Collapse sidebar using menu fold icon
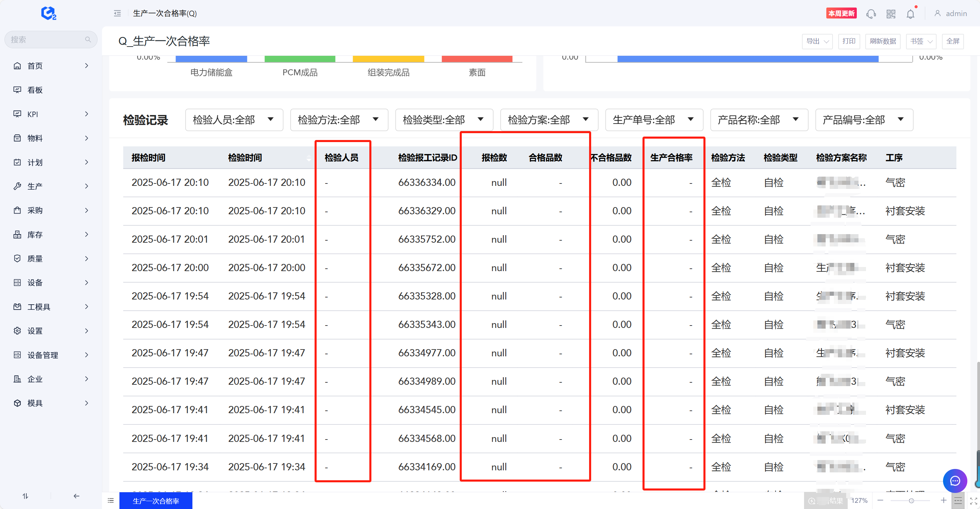Image resolution: width=980 pixels, height=509 pixels. 117,13
